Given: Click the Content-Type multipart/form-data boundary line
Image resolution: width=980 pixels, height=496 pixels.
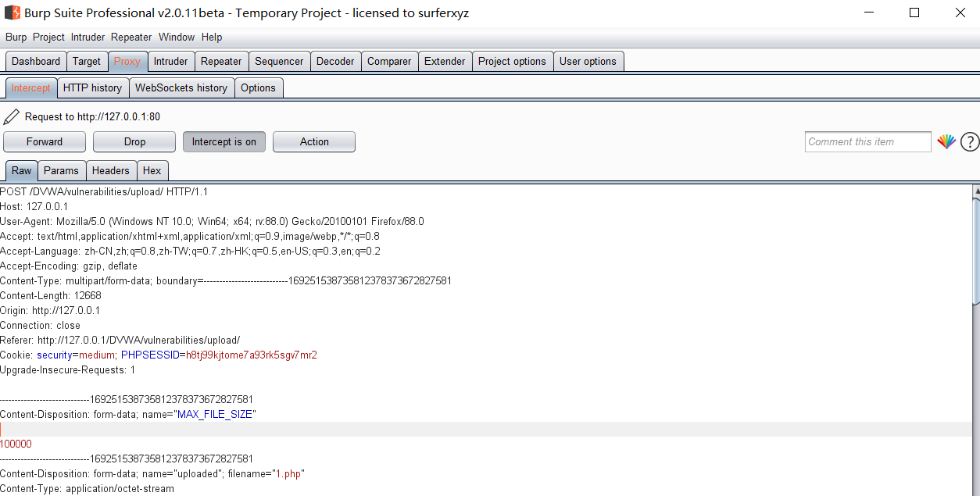Looking at the screenshot, I should click(226, 281).
